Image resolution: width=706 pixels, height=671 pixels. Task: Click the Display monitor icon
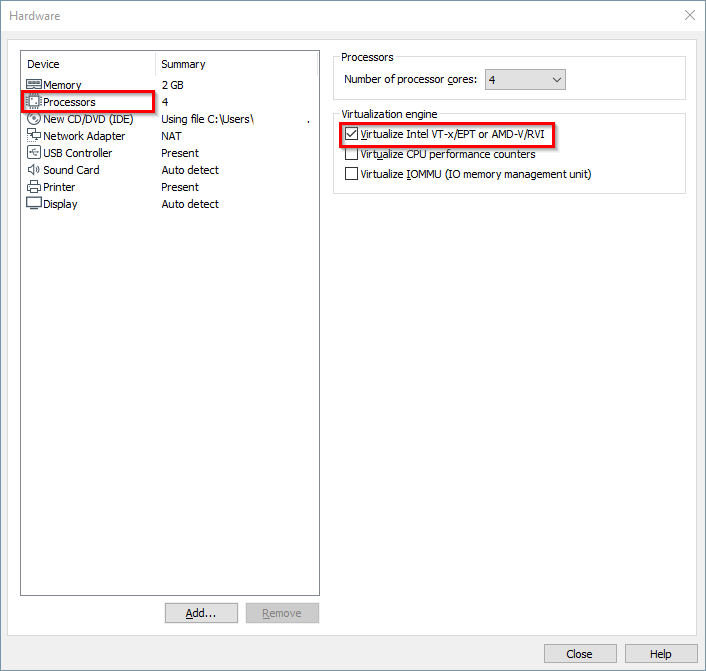click(34, 203)
